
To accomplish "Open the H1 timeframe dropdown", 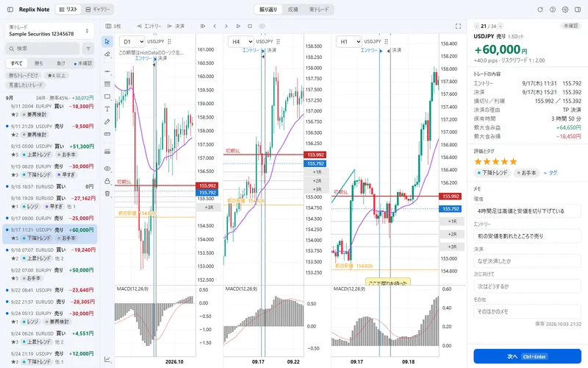I will coord(348,42).
